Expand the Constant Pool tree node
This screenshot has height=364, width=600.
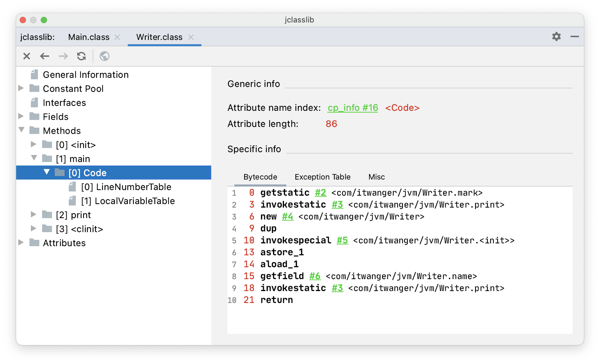pyautogui.click(x=21, y=88)
